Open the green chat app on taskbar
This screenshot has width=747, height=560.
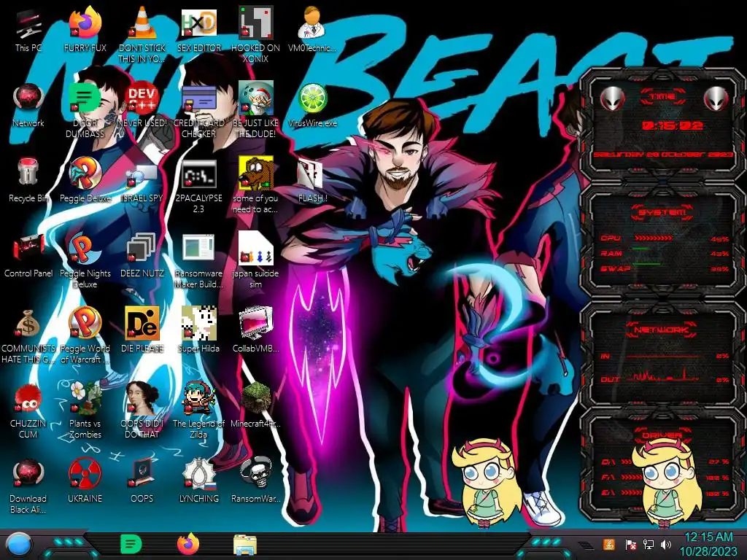tap(131, 544)
